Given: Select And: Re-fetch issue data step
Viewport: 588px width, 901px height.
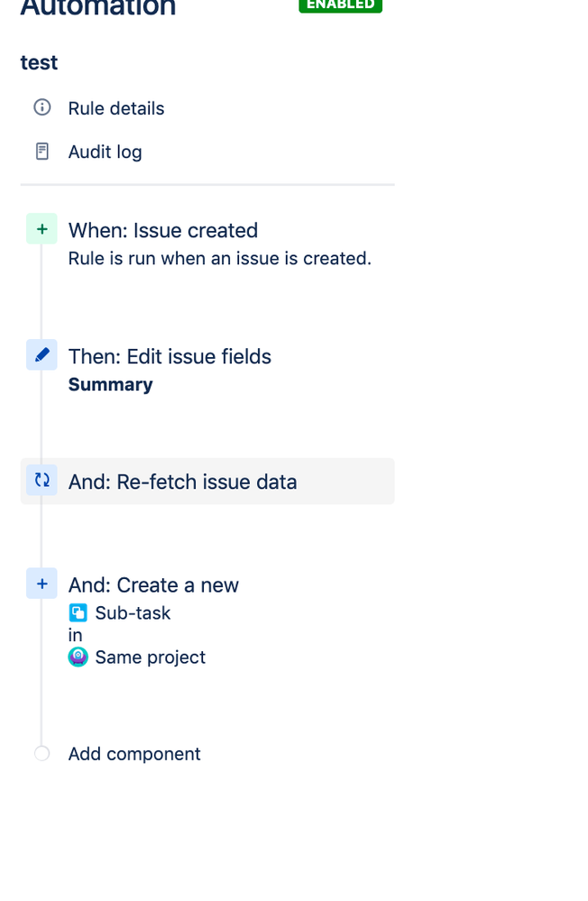Looking at the screenshot, I should tap(207, 482).
